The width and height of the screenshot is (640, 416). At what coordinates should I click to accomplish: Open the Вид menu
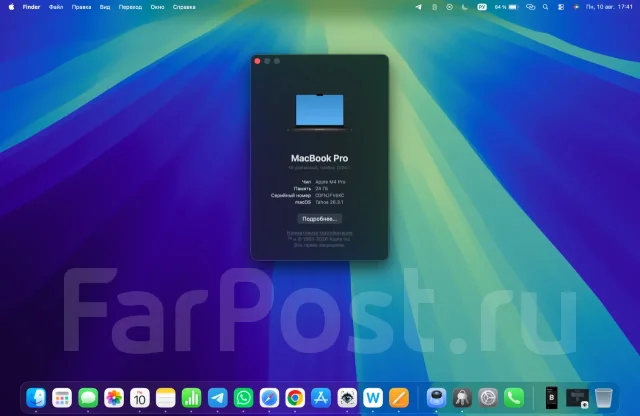click(105, 7)
